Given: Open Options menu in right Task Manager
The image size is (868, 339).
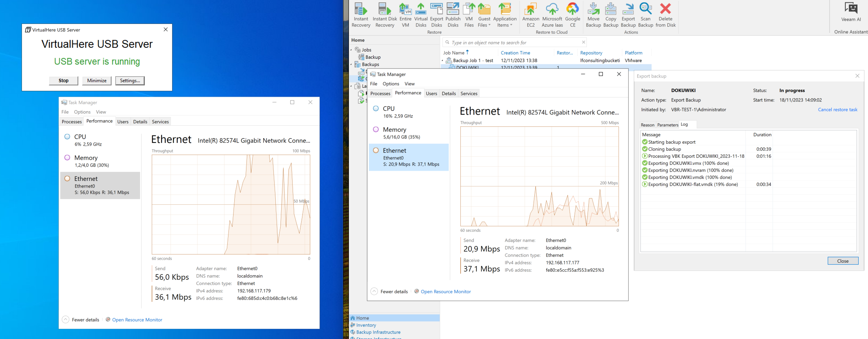Looking at the screenshot, I should (391, 84).
